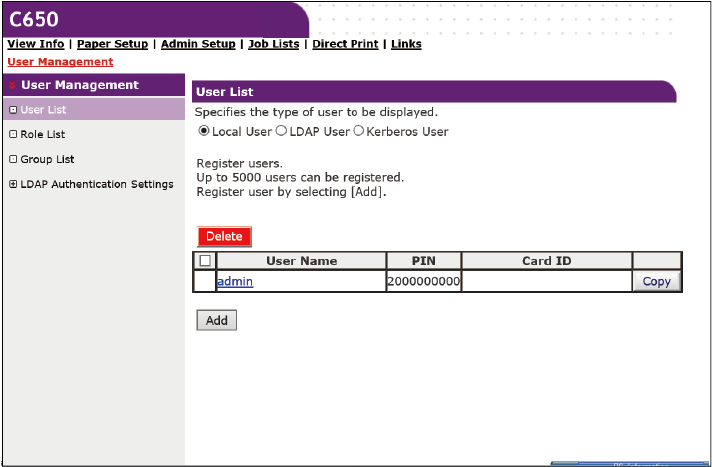Open the View Info menu
The image size is (712, 467).
click(35, 44)
